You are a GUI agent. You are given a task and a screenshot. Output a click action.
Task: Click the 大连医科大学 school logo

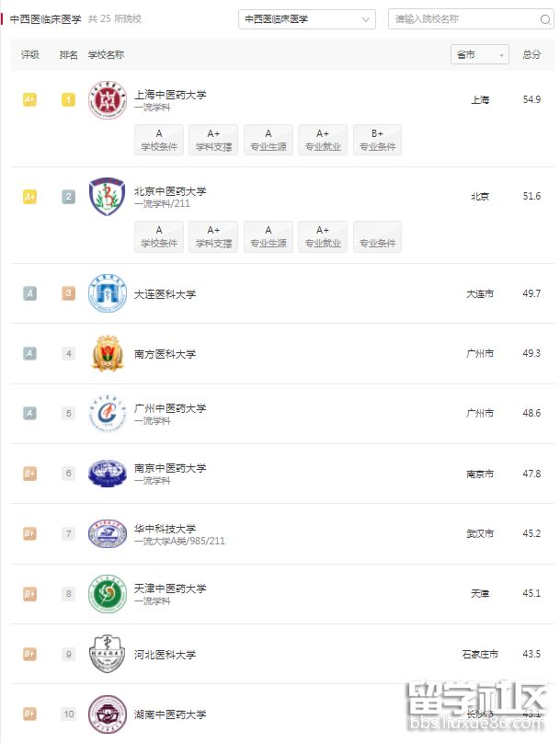click(108, 293)
